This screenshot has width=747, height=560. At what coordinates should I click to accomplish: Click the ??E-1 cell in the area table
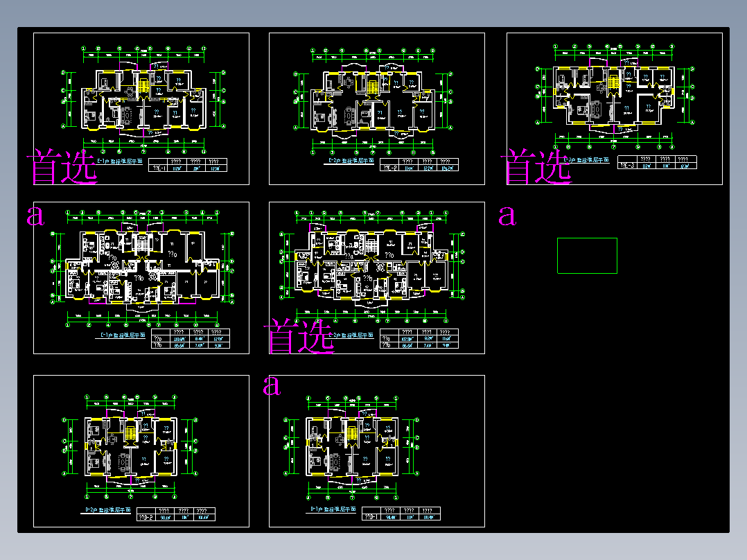[159, 168]
